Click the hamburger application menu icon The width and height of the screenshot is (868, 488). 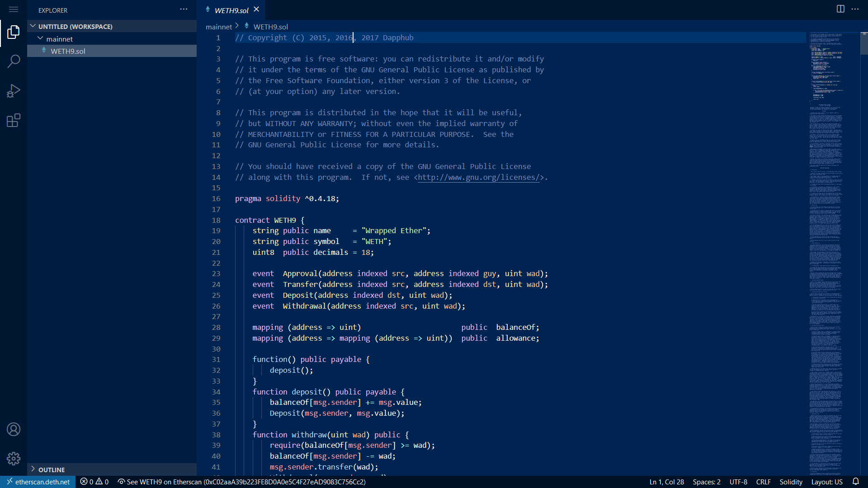tap(14, 9)
